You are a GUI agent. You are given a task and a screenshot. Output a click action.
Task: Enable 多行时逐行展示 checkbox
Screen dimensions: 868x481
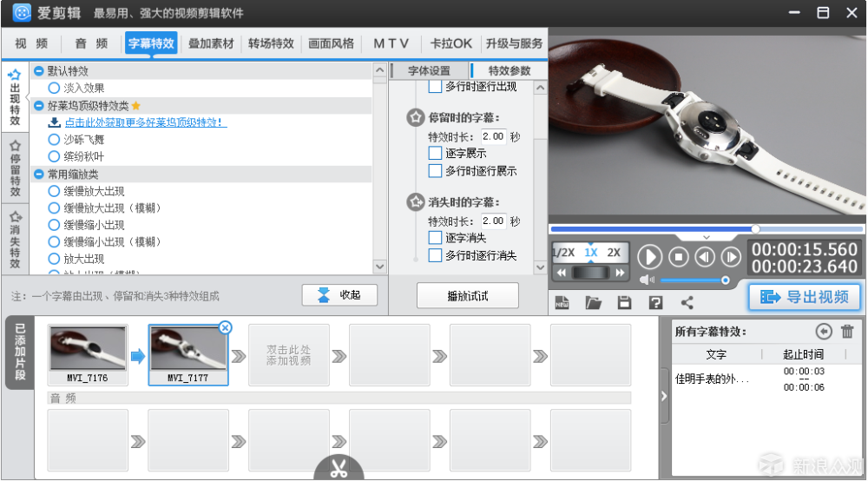tap(435, 170)
